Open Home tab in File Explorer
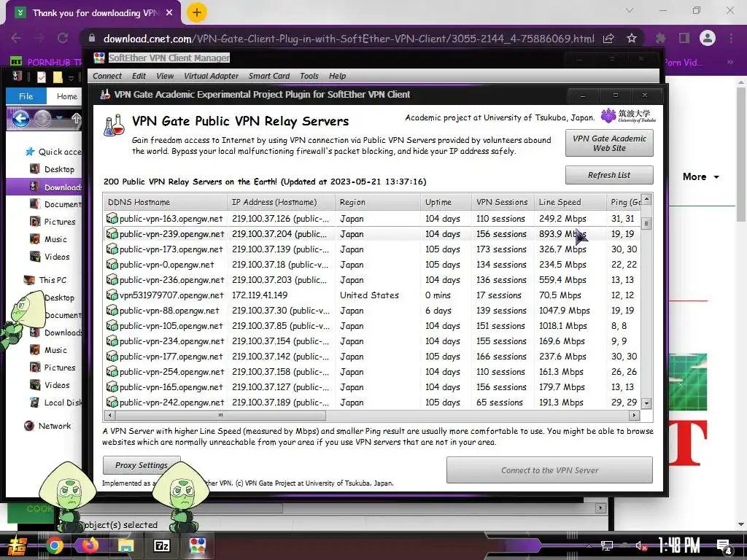This screenshot has height=560, width=747. [x=66, y=96]
